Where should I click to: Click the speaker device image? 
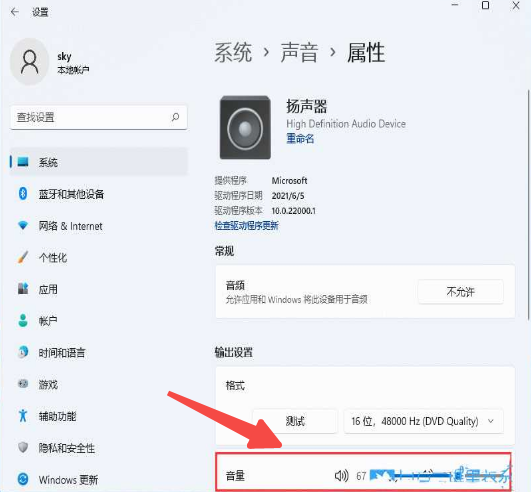(245, 127)
